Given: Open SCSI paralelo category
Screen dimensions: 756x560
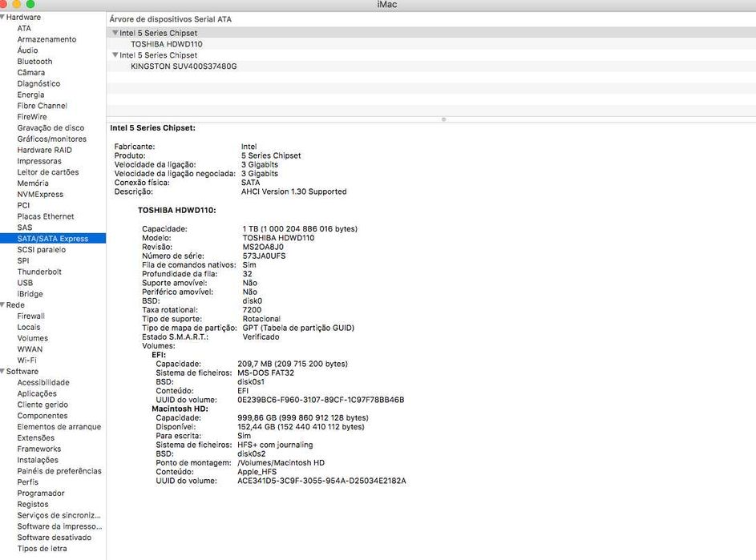Looking at the screenshot, I should pyautogui.click(x=42, y=250).
